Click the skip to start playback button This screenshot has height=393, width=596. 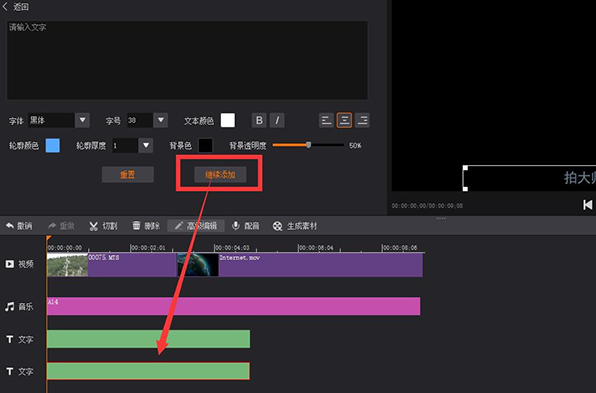point(588,205)
